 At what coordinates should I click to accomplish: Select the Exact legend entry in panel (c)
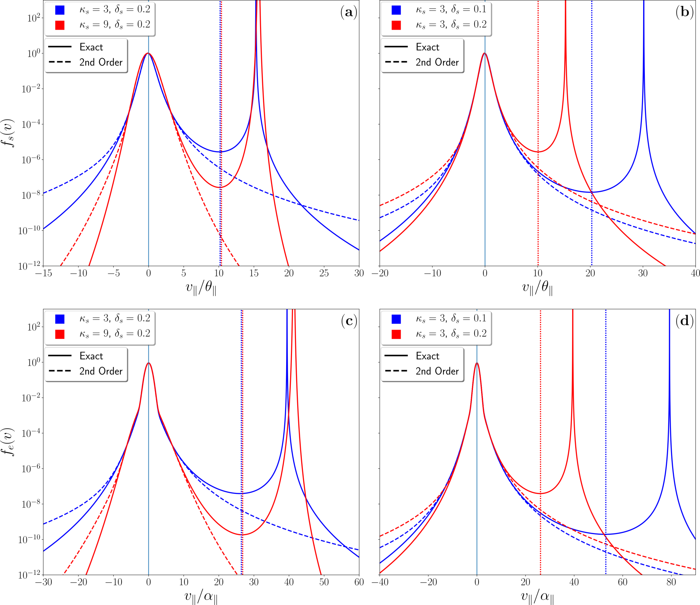[x=91, y=356]
